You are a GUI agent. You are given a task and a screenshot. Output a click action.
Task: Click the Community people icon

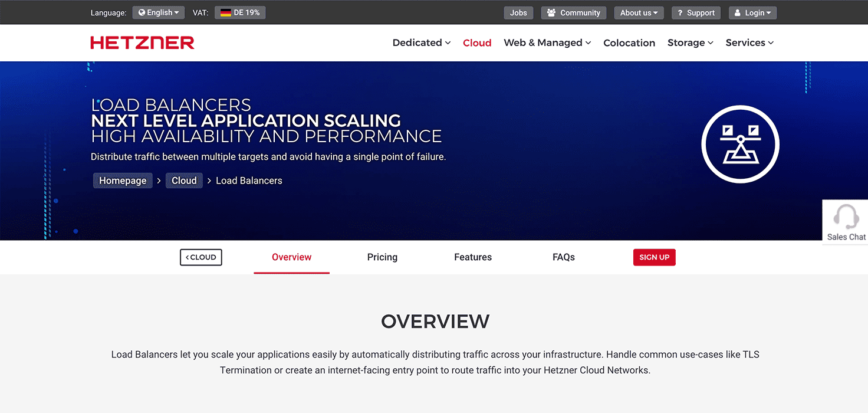pos(551,12)
